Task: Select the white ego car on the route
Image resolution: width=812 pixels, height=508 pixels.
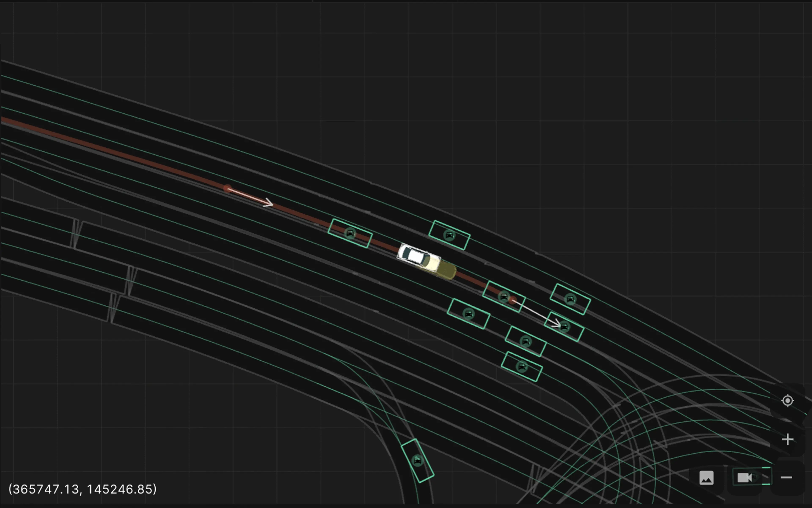Action: pos(418,257)
